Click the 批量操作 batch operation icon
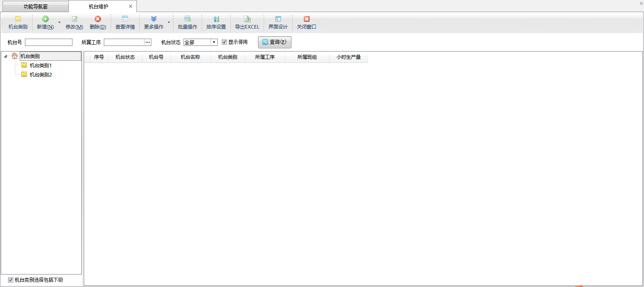This screenshot has width=644, height=287. (x=188, y=19)
